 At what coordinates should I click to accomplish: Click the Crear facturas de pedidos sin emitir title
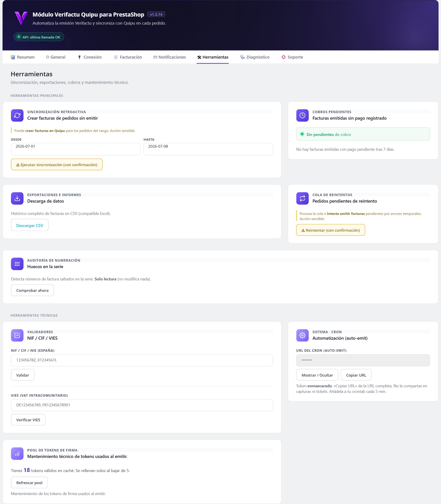[62, 118]
